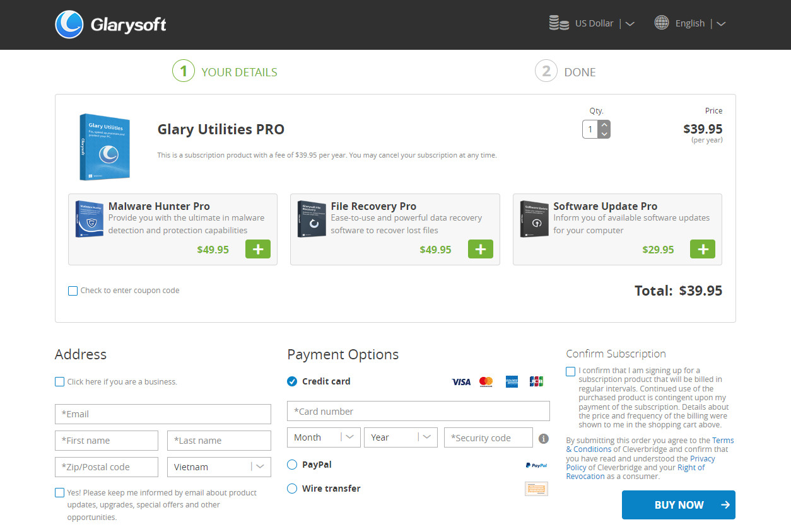Click the step 2 circle icon
This screenshot has width=791, height=532.
pos(546,71)
